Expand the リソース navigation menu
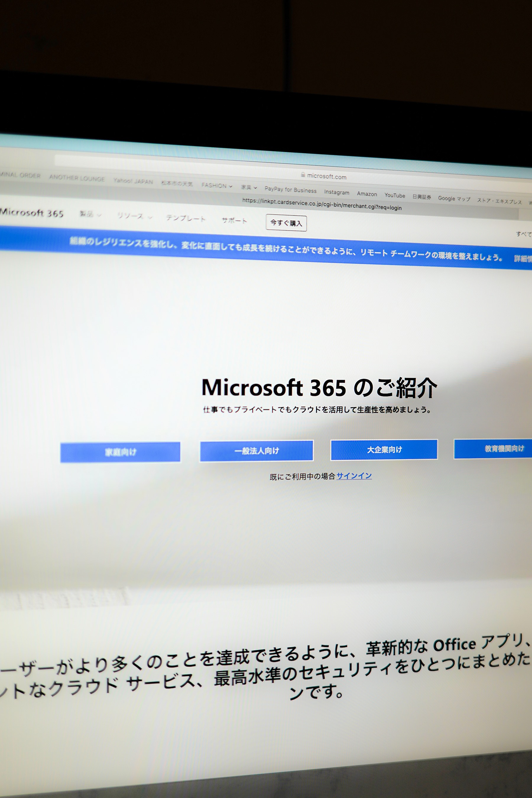Viewport: 532px width, 798px height. tap(135, 216)
